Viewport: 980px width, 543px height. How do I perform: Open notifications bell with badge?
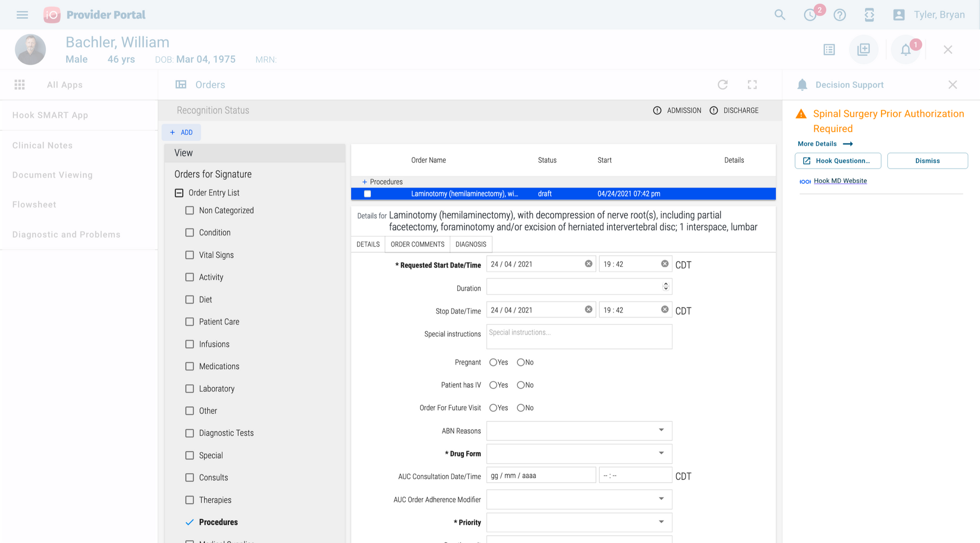click(906, 49)
